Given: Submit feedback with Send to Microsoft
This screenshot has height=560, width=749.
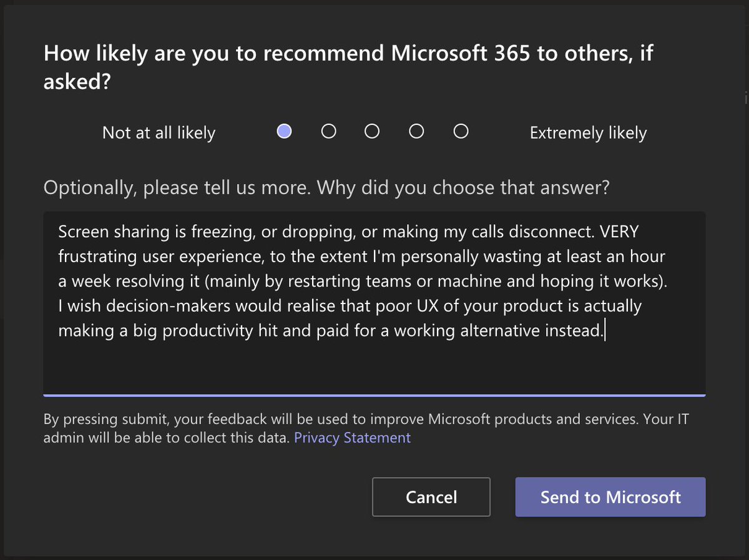Looking at the screenshot, I should [610, 497].
